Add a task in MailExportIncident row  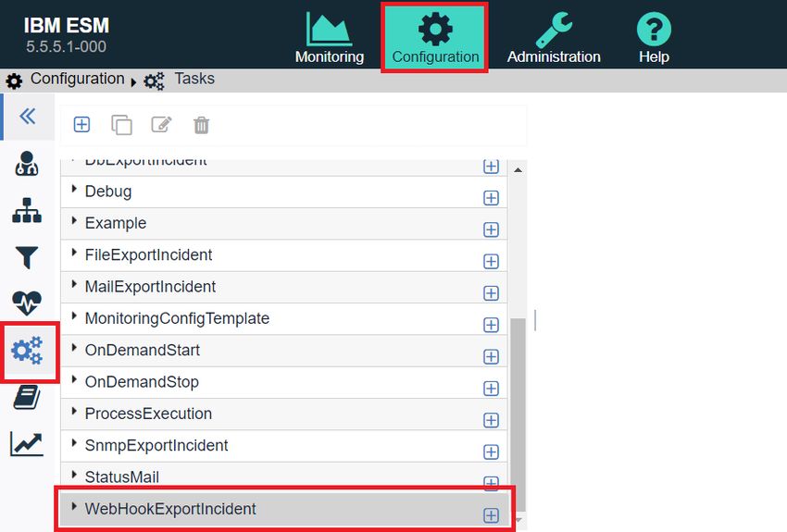click(491, 293)
